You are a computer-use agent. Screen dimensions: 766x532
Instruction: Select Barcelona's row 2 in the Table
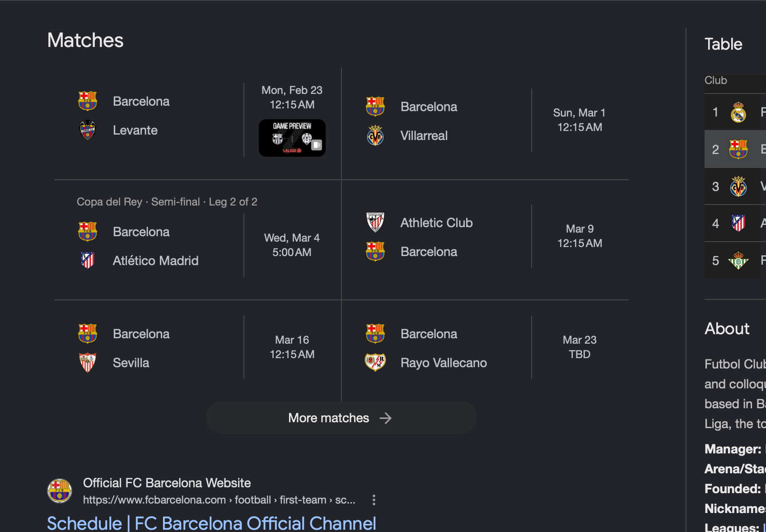(734, 149)
